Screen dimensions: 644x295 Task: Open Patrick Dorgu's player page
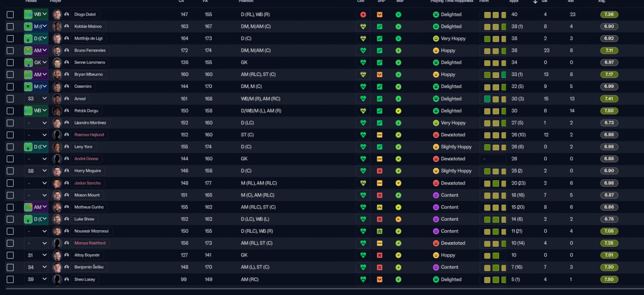pos(87,111)
